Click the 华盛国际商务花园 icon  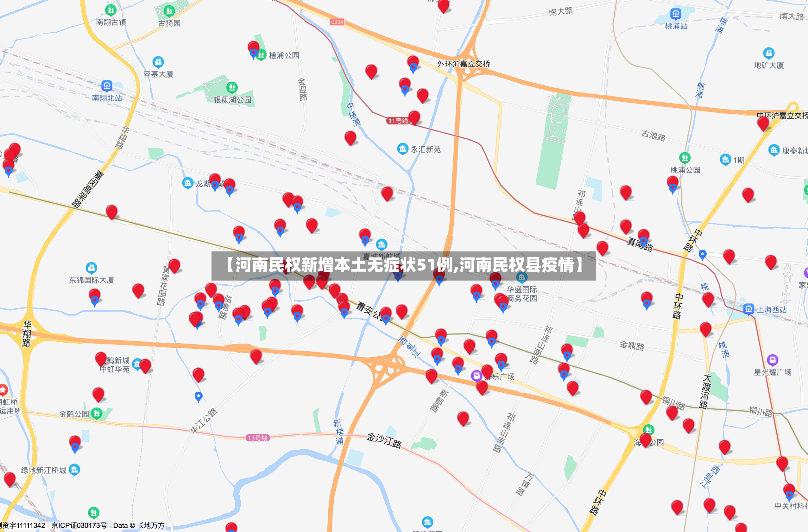[522, 278]
